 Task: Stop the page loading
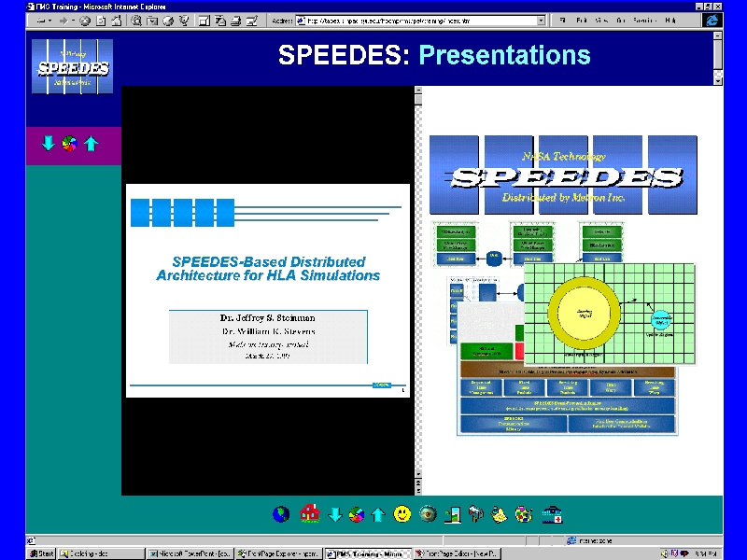tap(85, 21)
